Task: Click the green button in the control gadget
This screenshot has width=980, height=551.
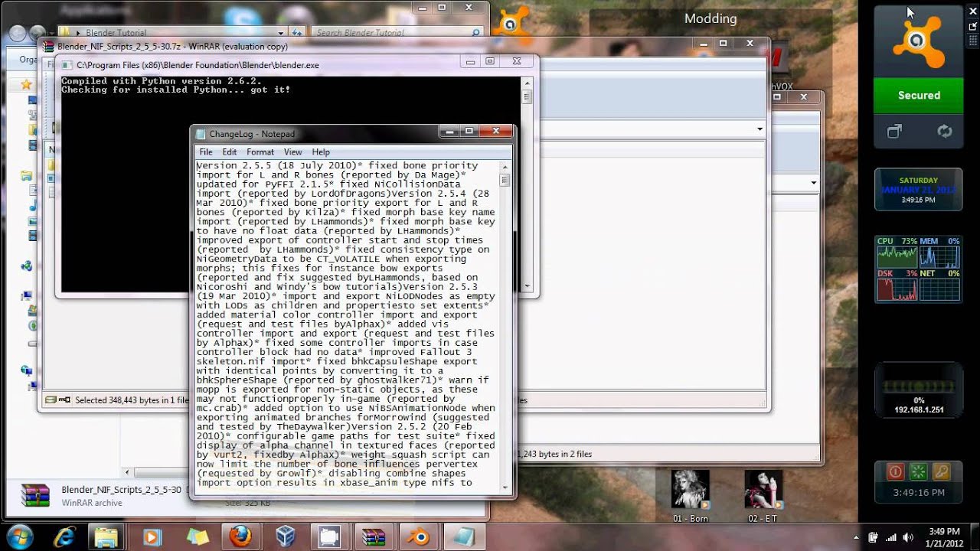Action: click(919, 471)
